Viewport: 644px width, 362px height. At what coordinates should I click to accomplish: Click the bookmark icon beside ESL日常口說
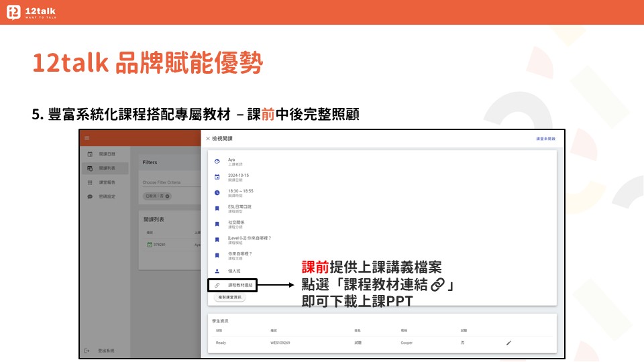tap(217, 208)
